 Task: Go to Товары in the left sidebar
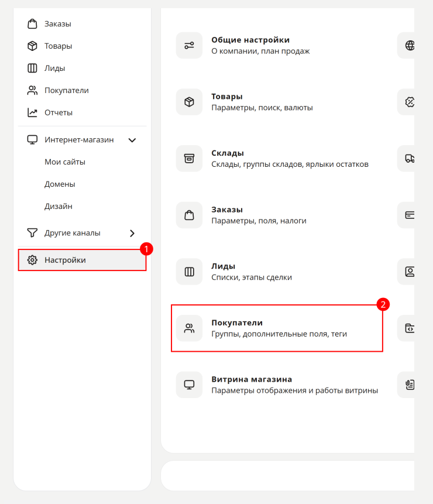point(58,46)
